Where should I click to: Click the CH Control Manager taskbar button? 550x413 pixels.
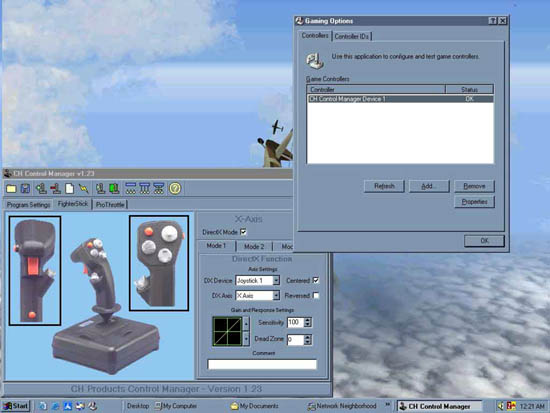439,406
